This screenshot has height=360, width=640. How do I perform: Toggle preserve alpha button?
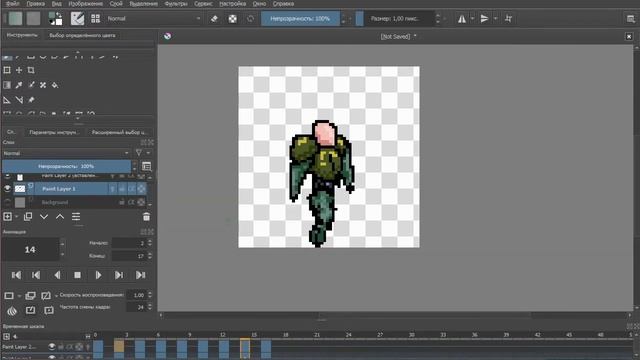[x=232, y=18]
